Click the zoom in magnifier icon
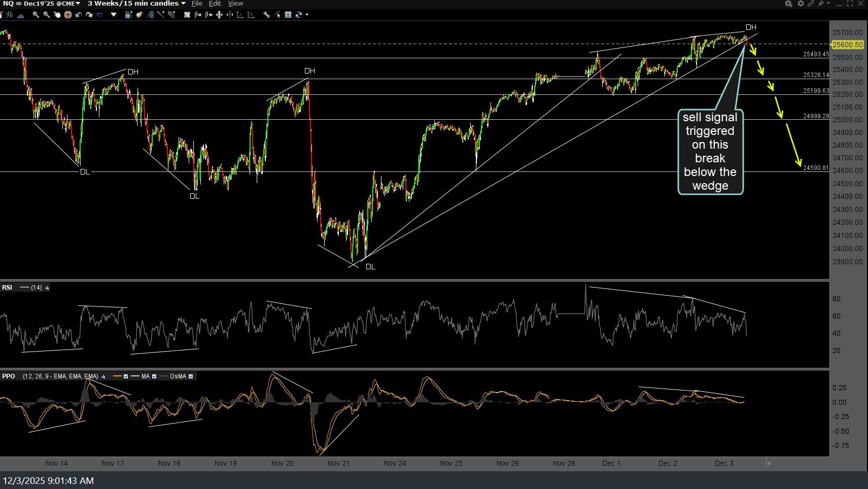This screenshot has width=868, height=489. click(x=36, y=15)
